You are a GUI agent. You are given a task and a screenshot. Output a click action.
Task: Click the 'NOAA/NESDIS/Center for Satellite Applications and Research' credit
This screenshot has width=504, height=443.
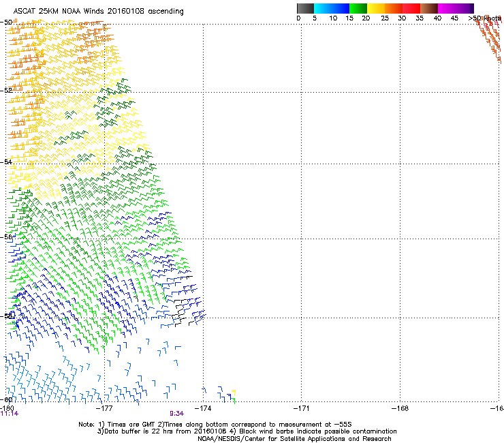[294, 439]
